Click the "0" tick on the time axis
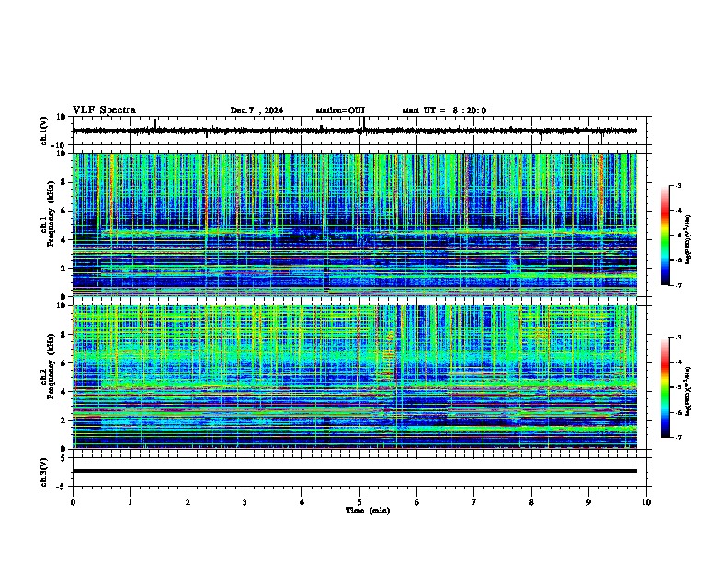Viewport: 728px width, 563px height. [73, 502]
